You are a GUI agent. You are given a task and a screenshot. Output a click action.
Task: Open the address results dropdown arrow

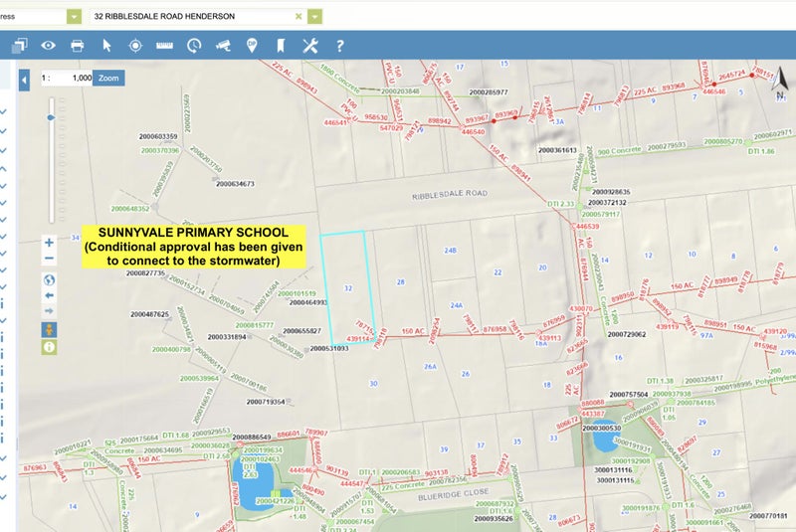315,17
